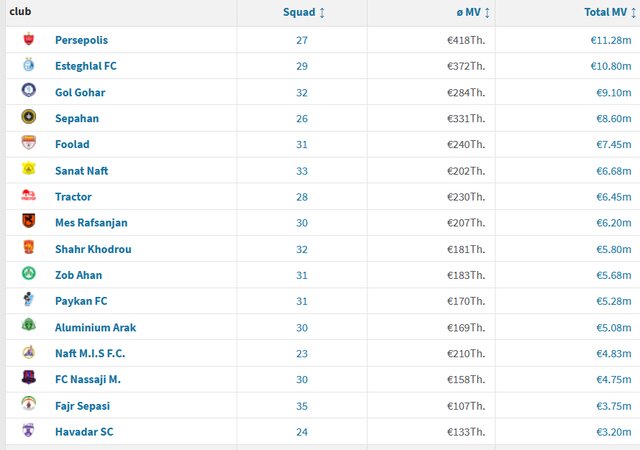The image size is (640, 450).
Task: Click the Tractor club crest icon
Action: click(28, 196)
